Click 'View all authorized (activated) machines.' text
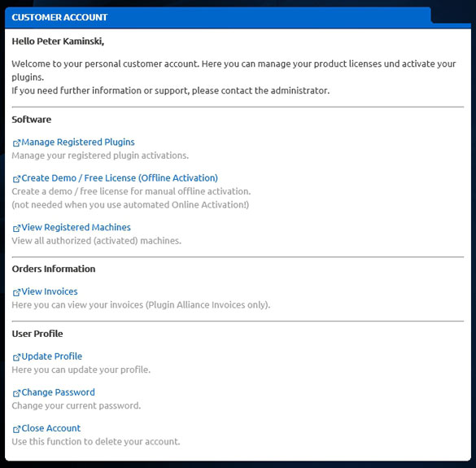476x468 pixels. point(97,241)
